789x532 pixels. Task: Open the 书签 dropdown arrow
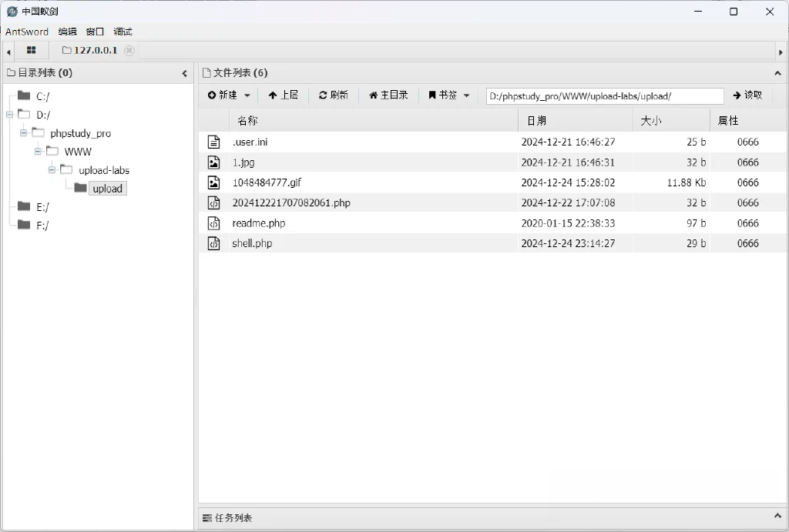pyautogui.click(x=466, y=95)
